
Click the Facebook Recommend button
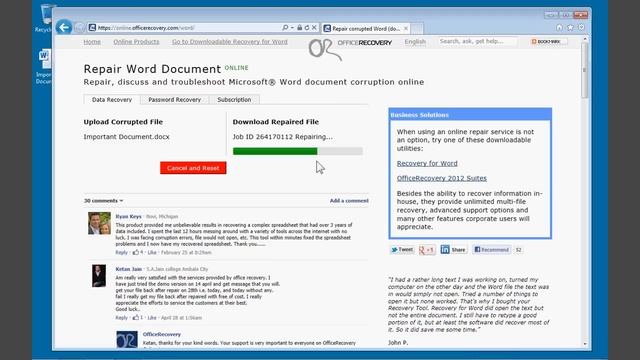pos(491,249)
